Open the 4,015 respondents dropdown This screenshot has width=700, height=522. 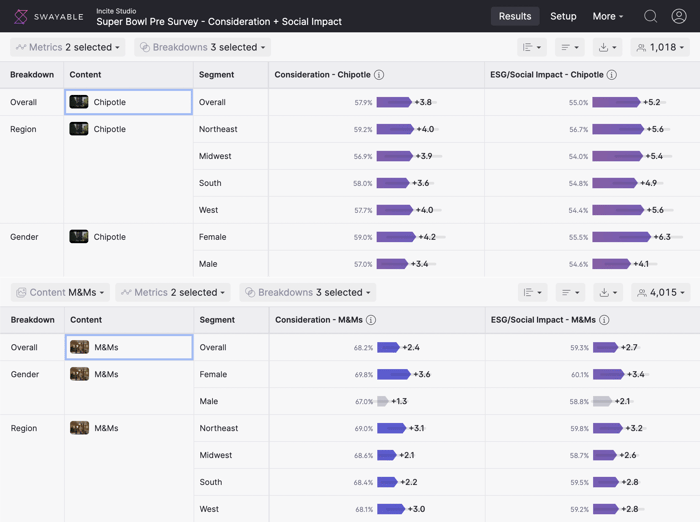coord(661,292)
